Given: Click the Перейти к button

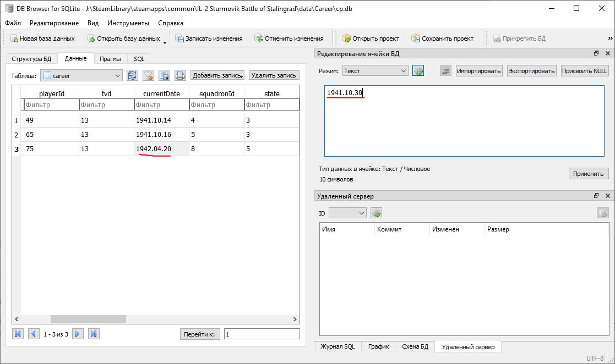Looking at the screenshot, I should pos(200,334).
